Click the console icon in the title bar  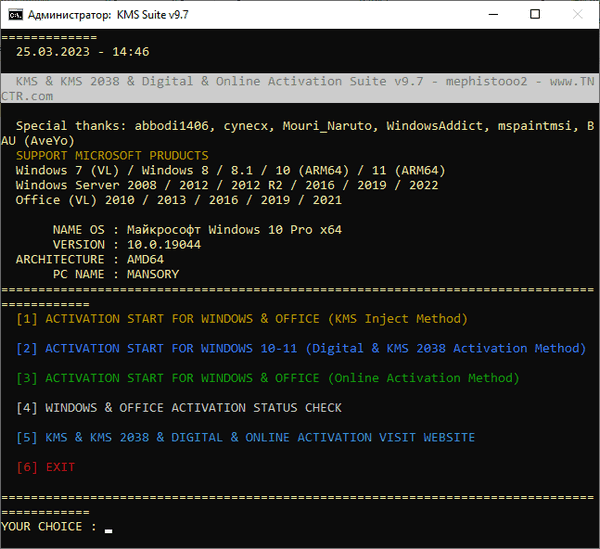tap(14, 15)
